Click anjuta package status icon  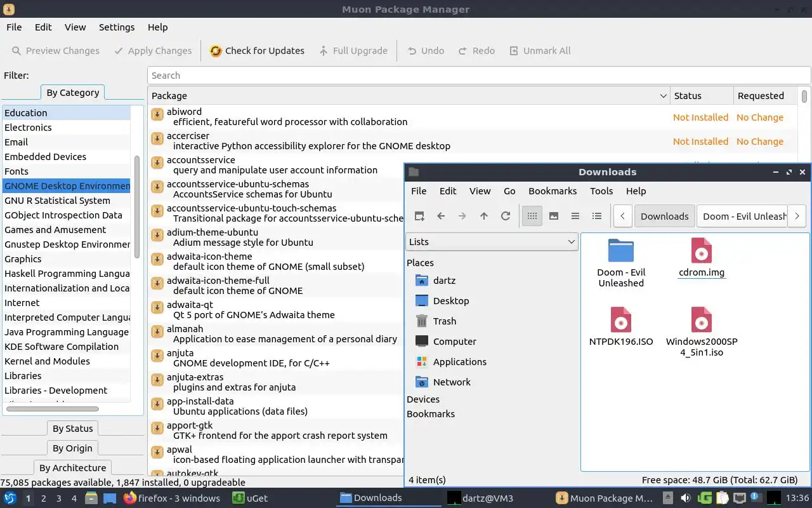point(157,355)
